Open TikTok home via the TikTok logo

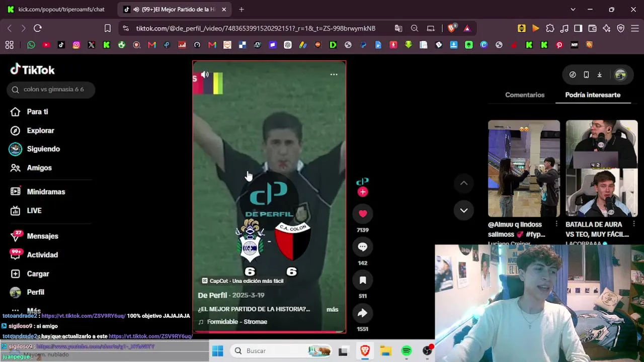coord(32,69)
